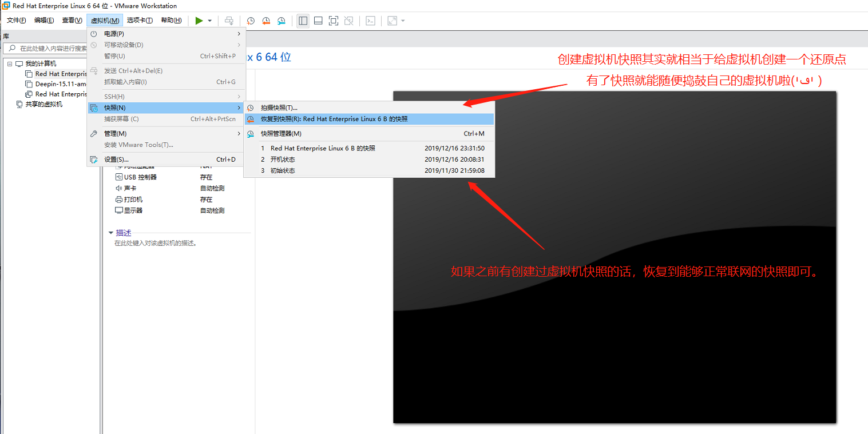
Task: Click the toolbar send Ctrl+Alt+Del icon
Action: (229, 21)
